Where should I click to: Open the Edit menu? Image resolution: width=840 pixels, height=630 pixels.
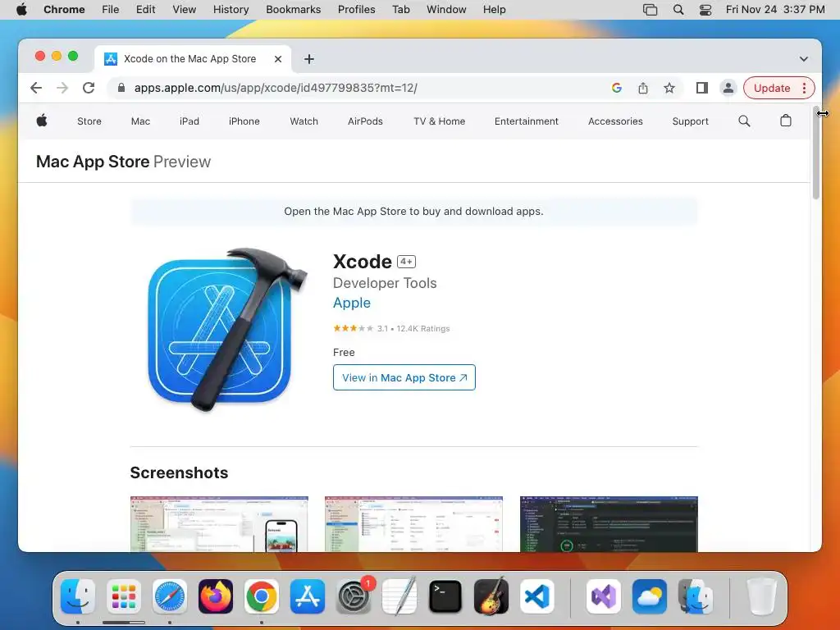click(x=145, y=9)
